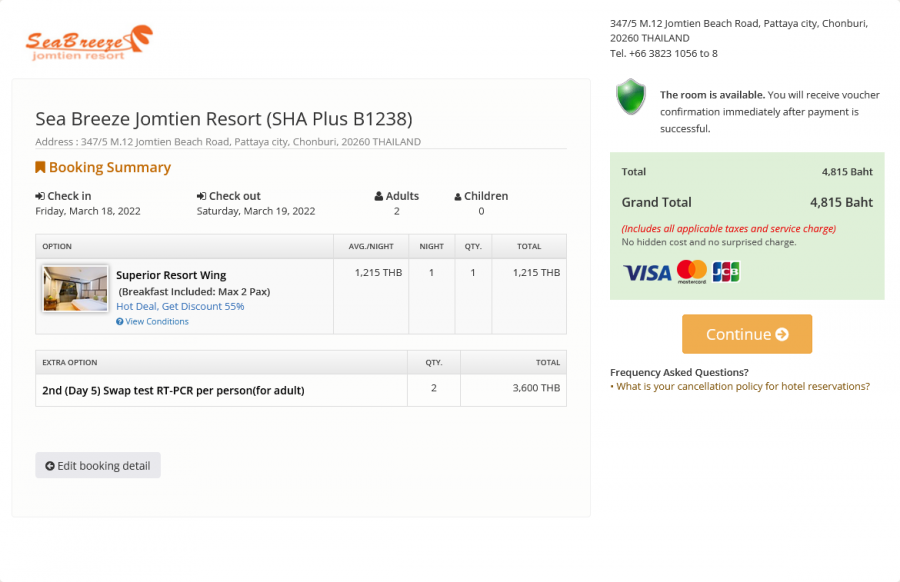900x582 pixels.
Task: Click the Check in calendar icon
Action: point(41,196)
